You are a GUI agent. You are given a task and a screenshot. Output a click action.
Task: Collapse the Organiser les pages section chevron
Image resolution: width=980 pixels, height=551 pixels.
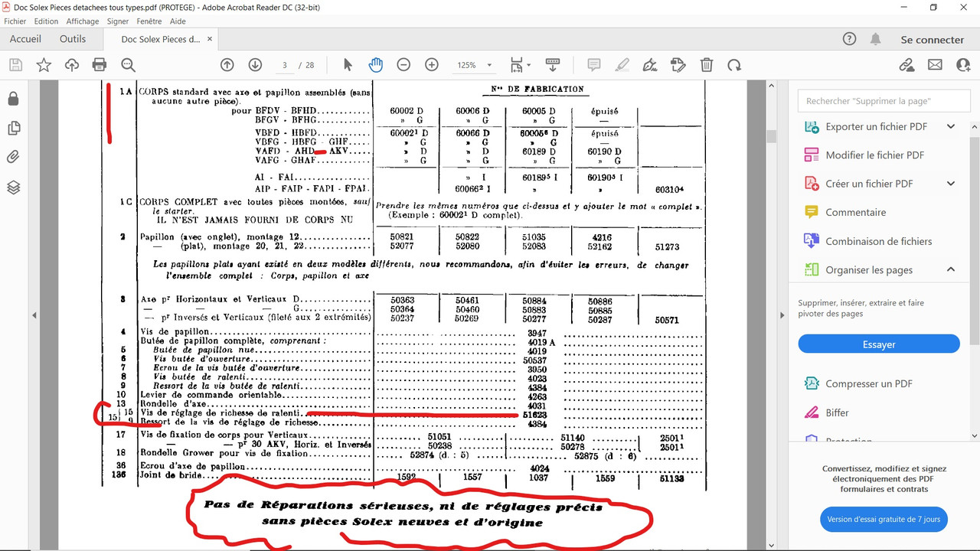click(951, 269)
